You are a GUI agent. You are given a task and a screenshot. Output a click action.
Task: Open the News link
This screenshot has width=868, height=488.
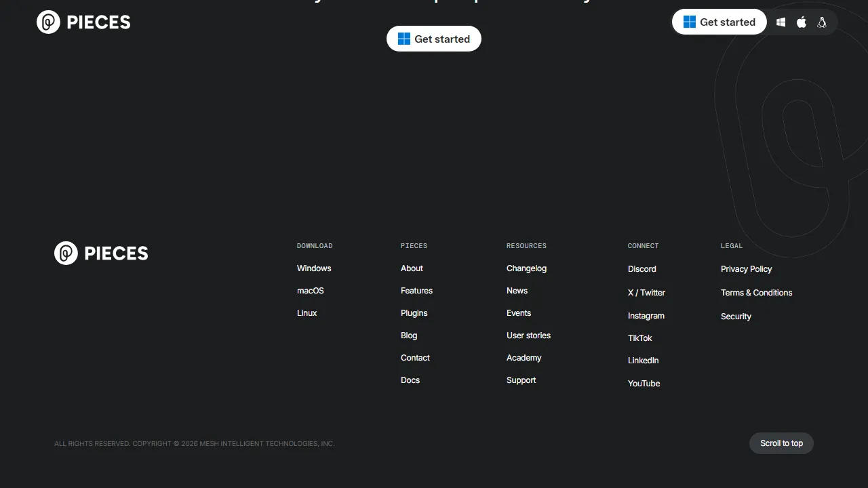[517, 291]
